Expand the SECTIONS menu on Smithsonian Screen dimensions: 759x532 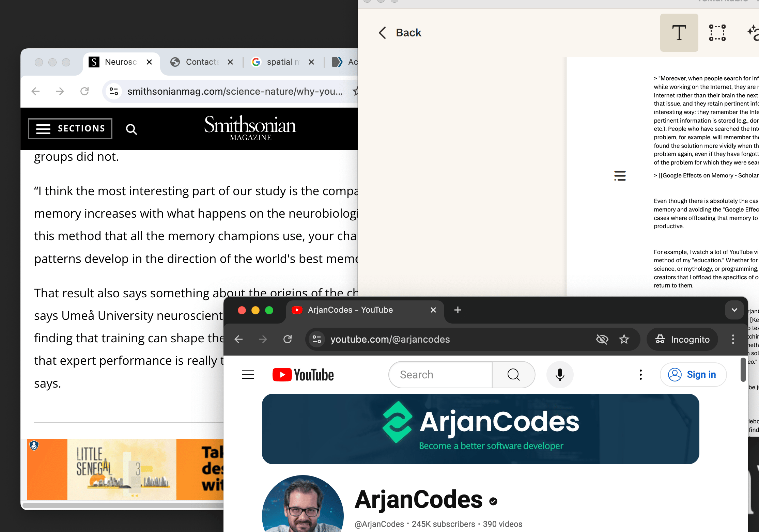pos(70,129)
